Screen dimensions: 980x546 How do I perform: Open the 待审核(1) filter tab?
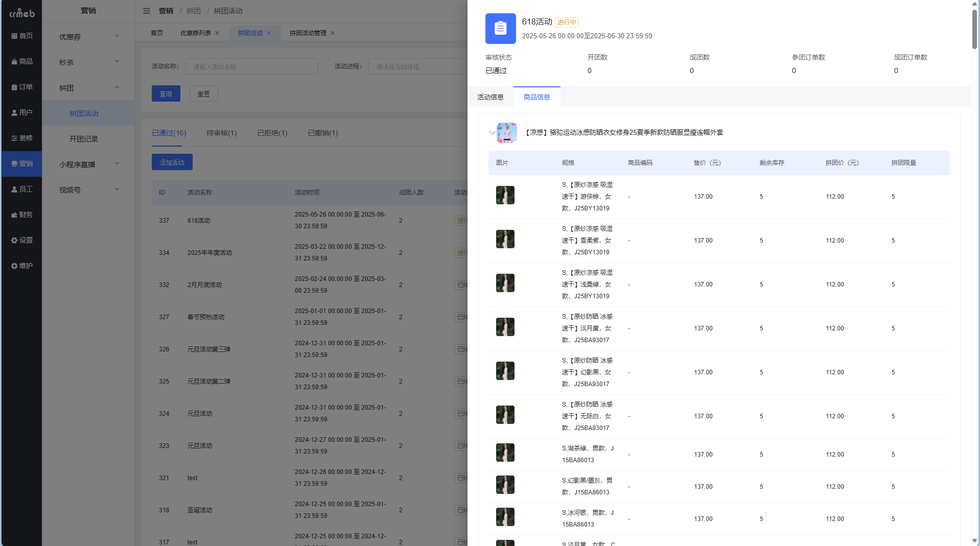(221, 133)
